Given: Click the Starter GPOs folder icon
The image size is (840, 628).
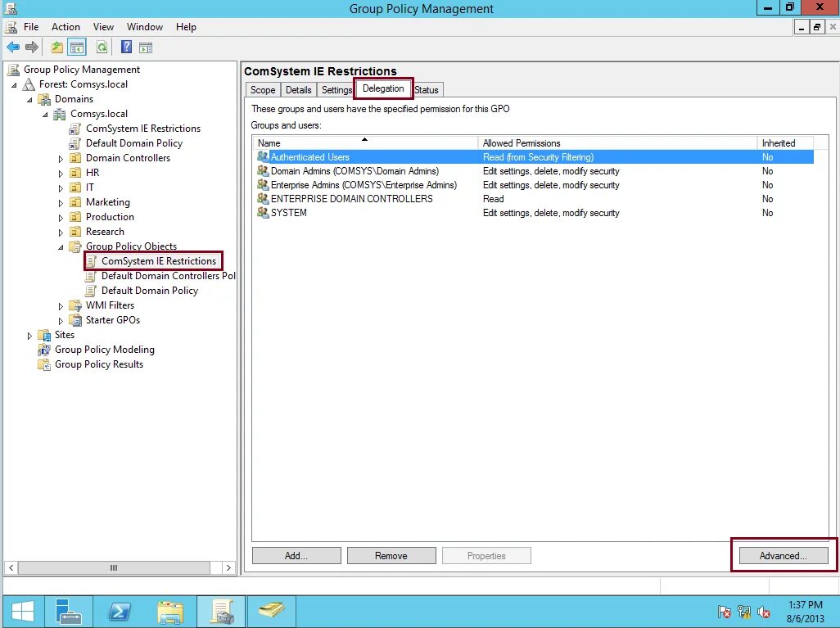Looking at the screenshot, I should tap(75, 320).
